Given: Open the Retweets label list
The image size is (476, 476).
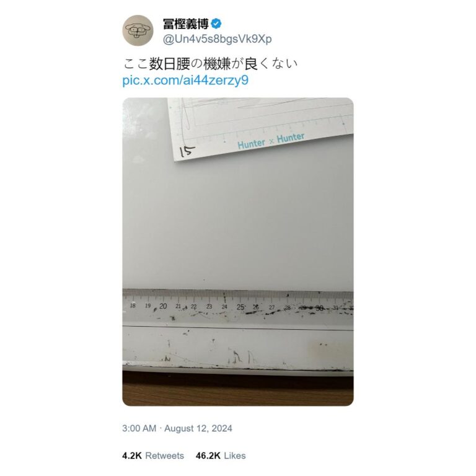Looking at the screenshot, I should [x=164, y=456].
